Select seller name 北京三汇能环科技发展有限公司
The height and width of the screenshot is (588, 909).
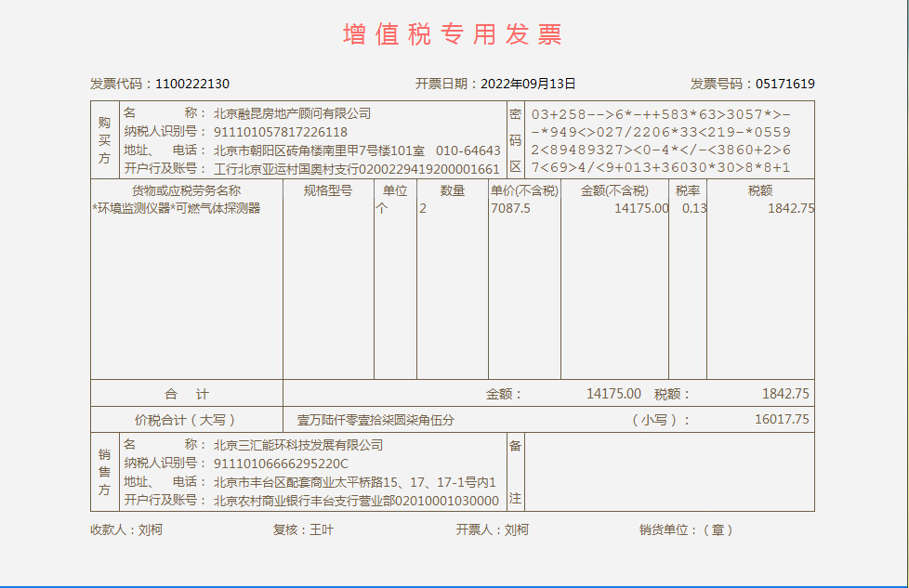click(297, 445)
